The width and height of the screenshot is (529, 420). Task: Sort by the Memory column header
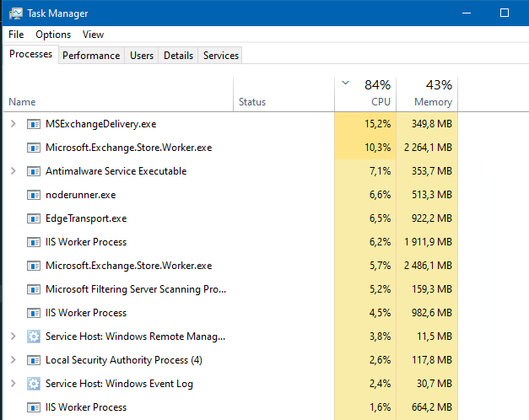[x=427, y=94]
